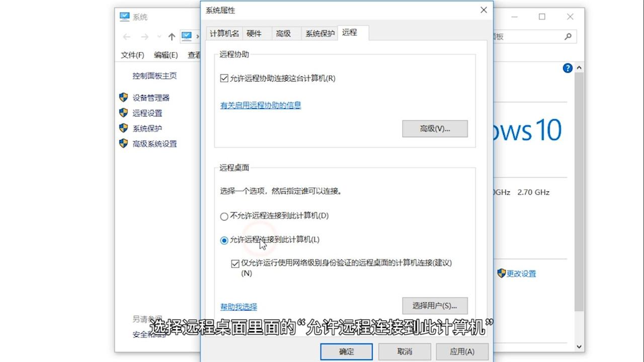Image resolution: width=644 pixels, height=362 pixels.
Task: Maximize the System window behind the dialog
Action: tap(542, 17)
